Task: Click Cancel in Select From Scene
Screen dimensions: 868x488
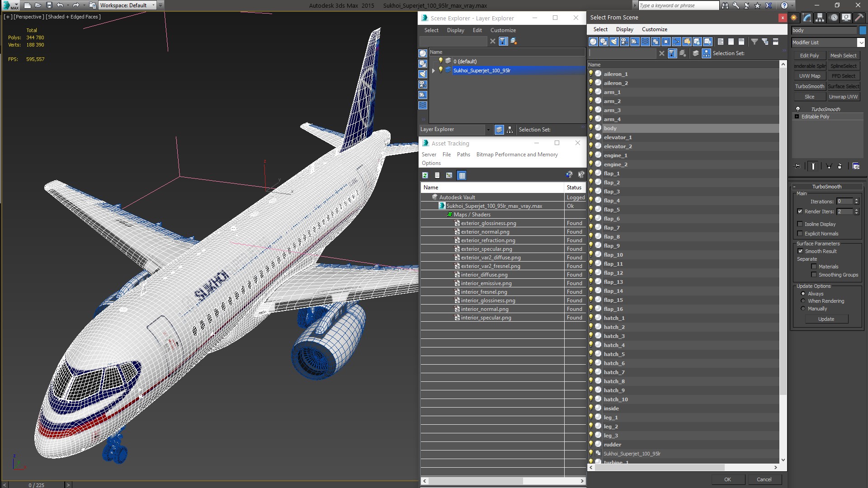Action: click(764, 479)
